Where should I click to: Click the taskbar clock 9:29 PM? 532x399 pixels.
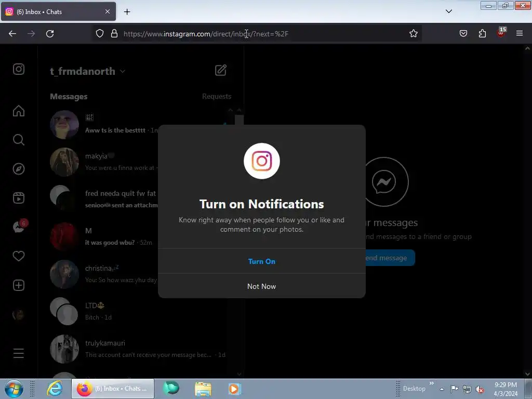tap(506, 389)
